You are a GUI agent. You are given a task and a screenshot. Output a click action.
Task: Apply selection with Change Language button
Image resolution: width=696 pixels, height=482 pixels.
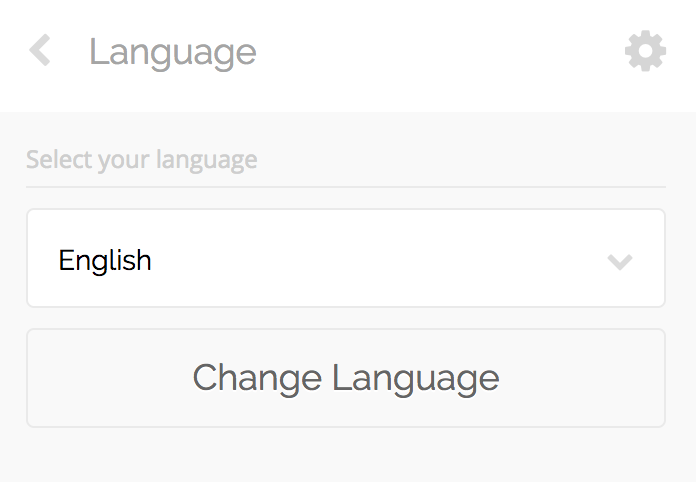pos(346,378)
